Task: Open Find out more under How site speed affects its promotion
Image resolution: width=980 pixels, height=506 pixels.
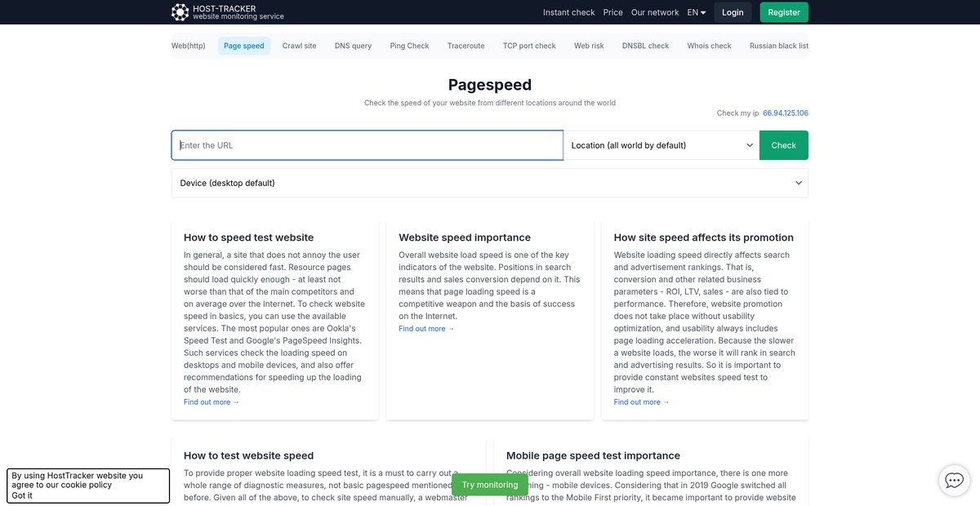Action: click(642, 402)
